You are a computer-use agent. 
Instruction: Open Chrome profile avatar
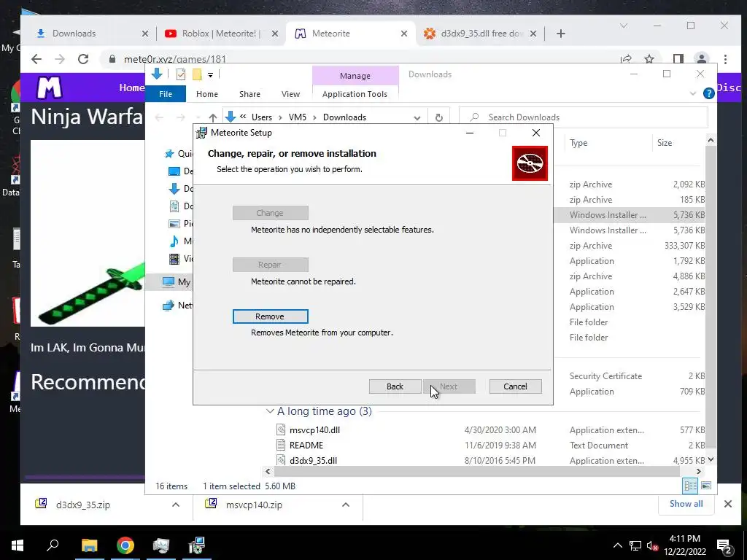pyautogui.click(x=701, y=59)
